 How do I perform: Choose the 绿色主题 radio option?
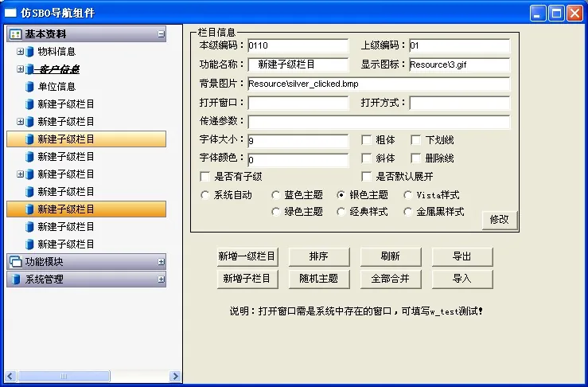pyautogui.click(x=275, y=212)
